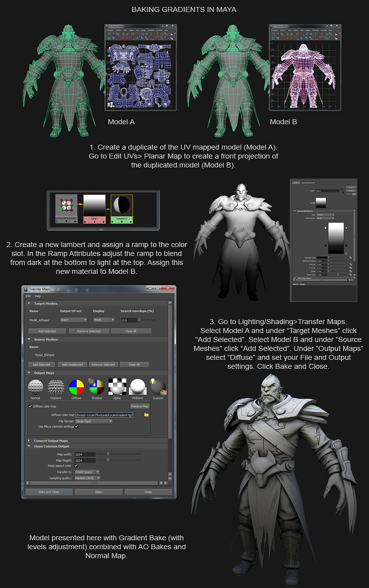Click Add Selected under Target Meshes

point(47,331)
